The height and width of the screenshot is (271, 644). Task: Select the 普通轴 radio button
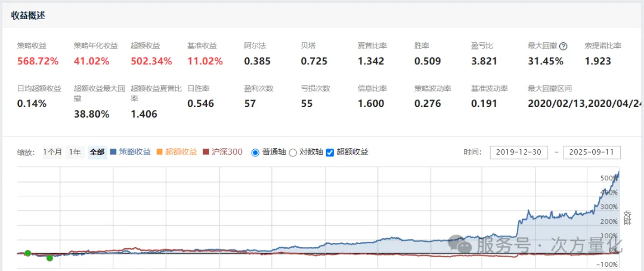[255, 152]
